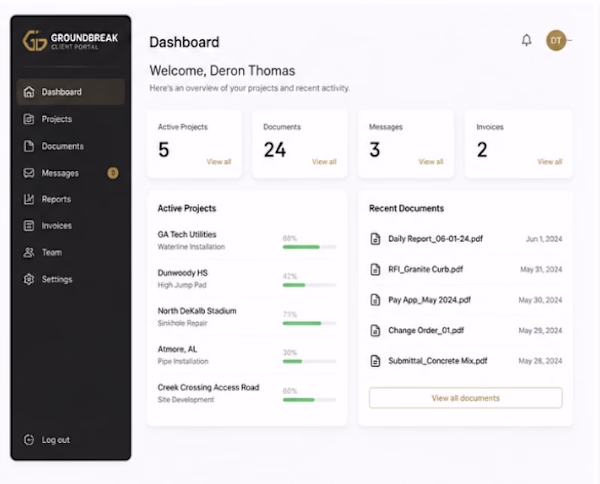Open Atmore, AL project
Viewport: 600px width, 484px height.
pos(177,349)
